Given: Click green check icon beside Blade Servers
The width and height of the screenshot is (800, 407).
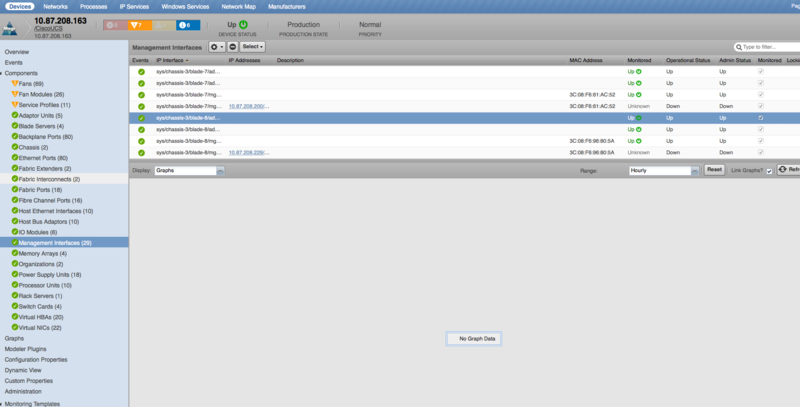Looking at the screenshot, I should coord(15,126).
